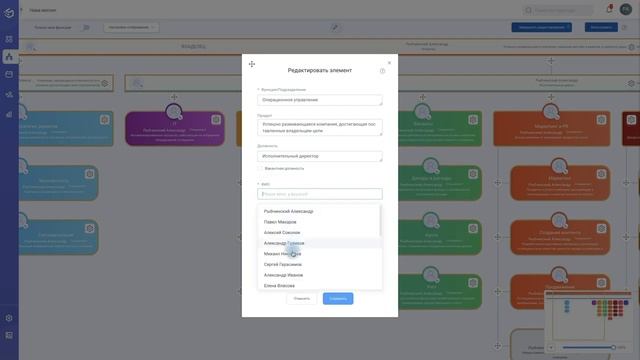The width and height of the screenshot is (640, 360).
Task: Close the Редактировать элемент dialog
Action: pyautogui.click(x=389, y=63)
